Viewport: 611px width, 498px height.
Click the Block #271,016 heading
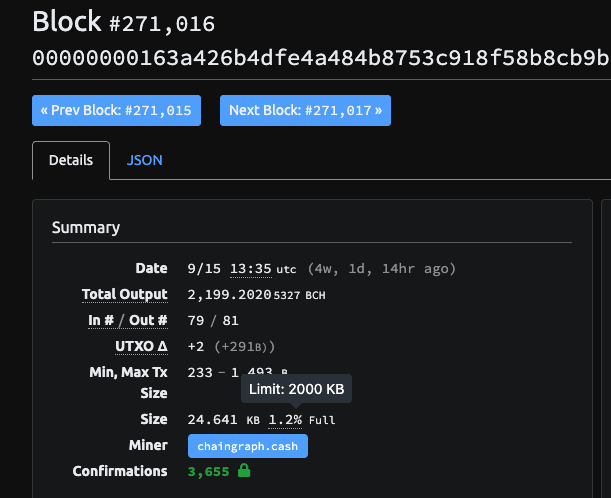[124, 22]
